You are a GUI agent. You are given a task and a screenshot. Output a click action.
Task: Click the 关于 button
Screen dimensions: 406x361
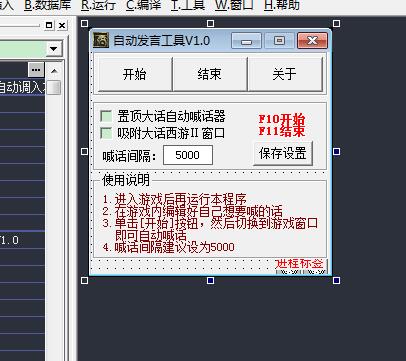pos(285,74)
